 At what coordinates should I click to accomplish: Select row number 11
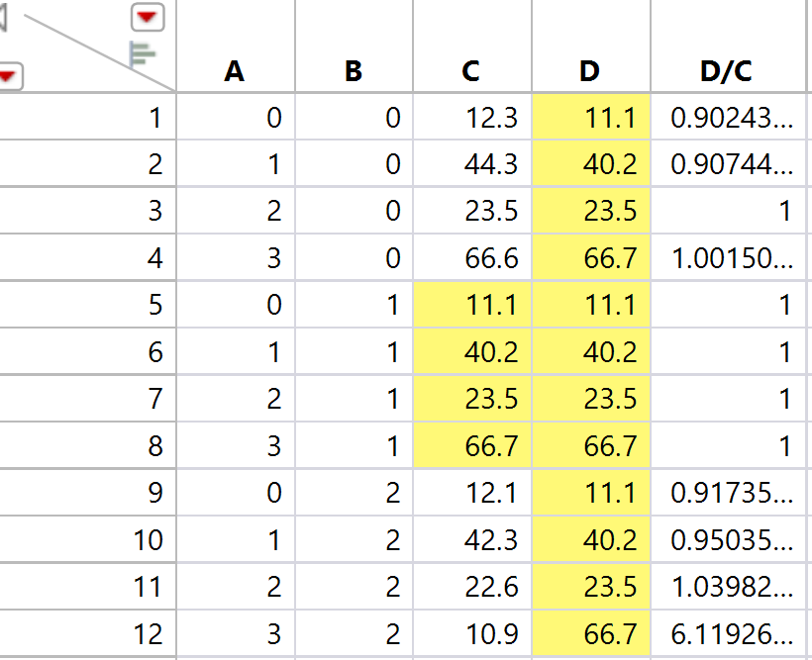[x=87, y=587]
